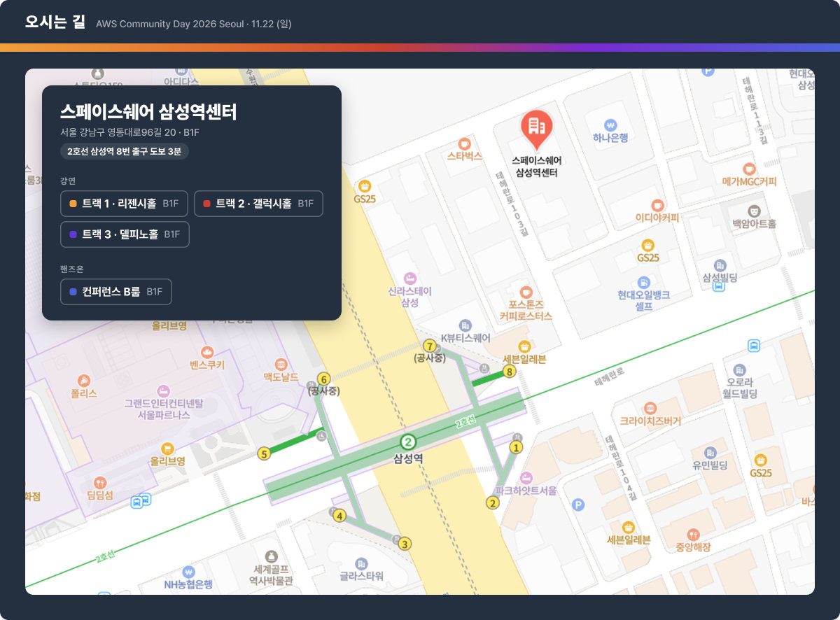Image resolution: width=840 pixels, height=620 pixels.
Task: Select subway exit marker number 3
Action: (405, 544)
